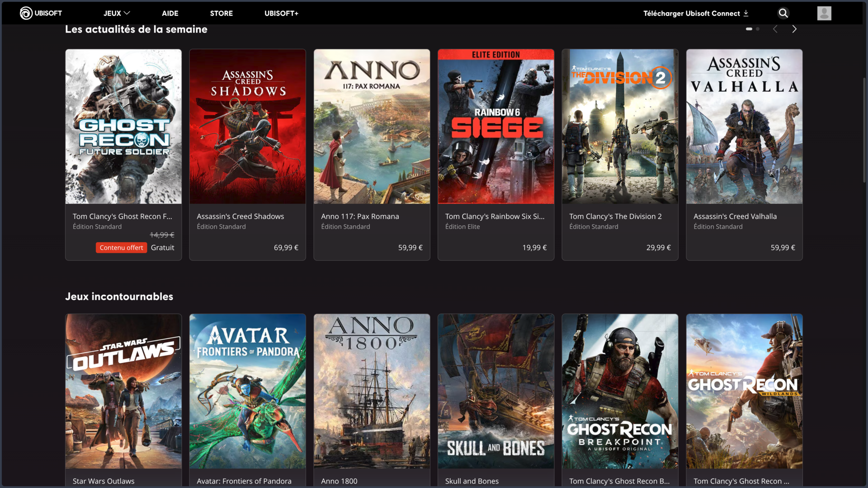Open Rainbow Six Siege Elite Edition cover
The width and height of the screenshot is (868, 488).
pyautogui.click(x=496, y=127)
